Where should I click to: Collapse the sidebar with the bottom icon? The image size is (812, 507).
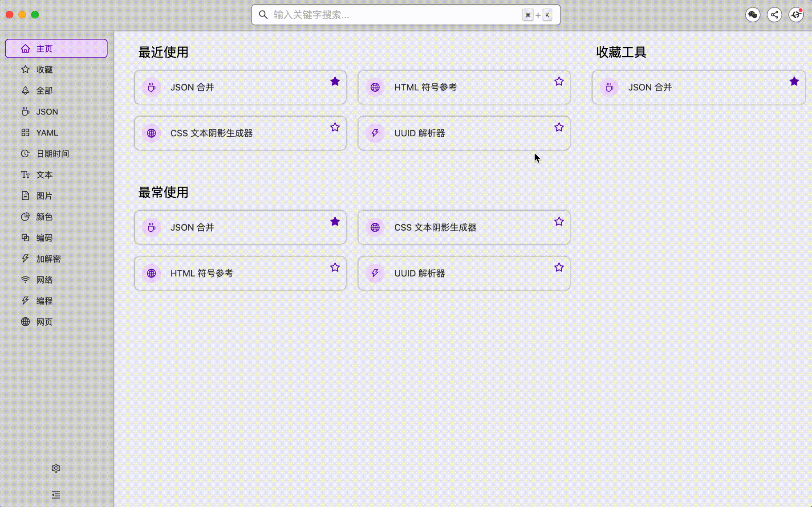coord(56,495)
